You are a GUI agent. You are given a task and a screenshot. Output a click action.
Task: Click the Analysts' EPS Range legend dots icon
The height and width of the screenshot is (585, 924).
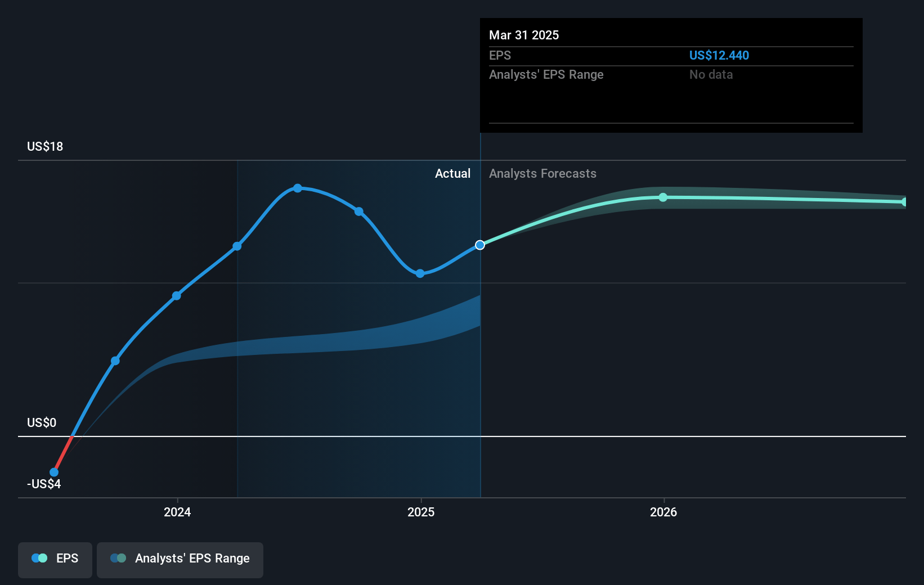click(118, 558)
